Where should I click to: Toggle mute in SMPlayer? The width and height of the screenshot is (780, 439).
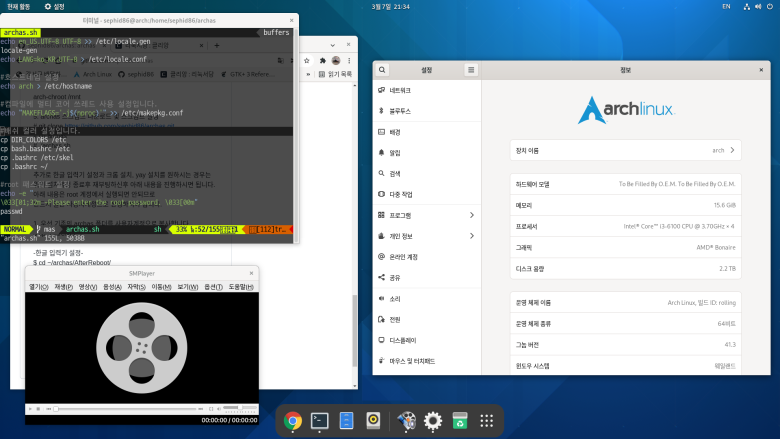[x=219, y=409]
